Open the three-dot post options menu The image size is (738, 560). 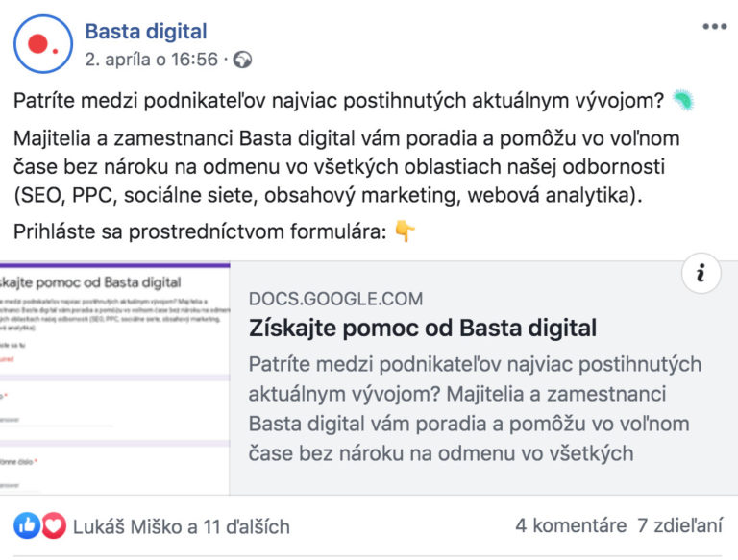coord(714,27)
